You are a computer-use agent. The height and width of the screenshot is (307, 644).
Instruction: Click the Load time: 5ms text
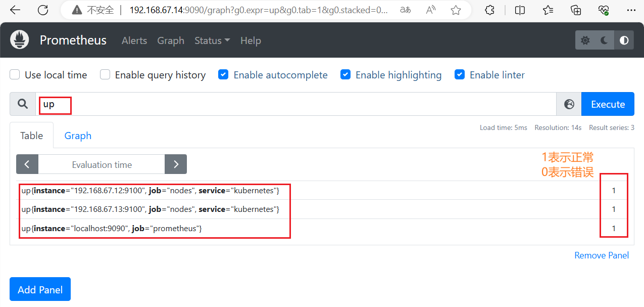[504, 127]
